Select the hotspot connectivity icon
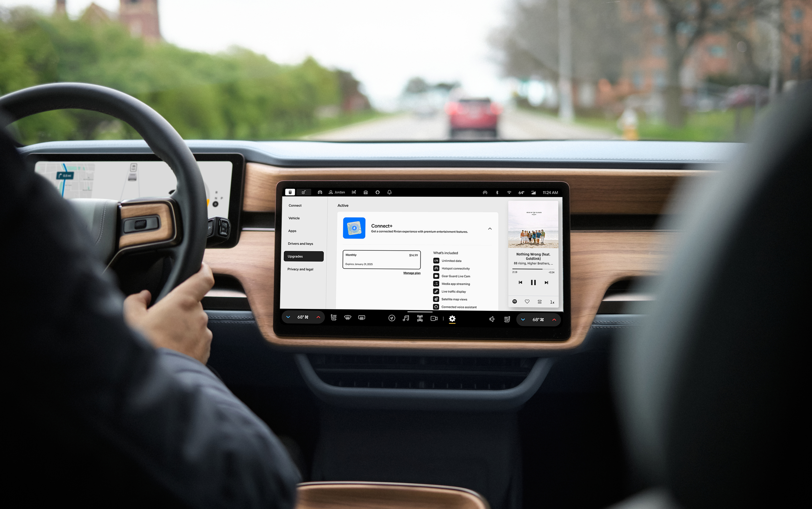The width and height of the screenshot is (812, 509). pos(437,268)
